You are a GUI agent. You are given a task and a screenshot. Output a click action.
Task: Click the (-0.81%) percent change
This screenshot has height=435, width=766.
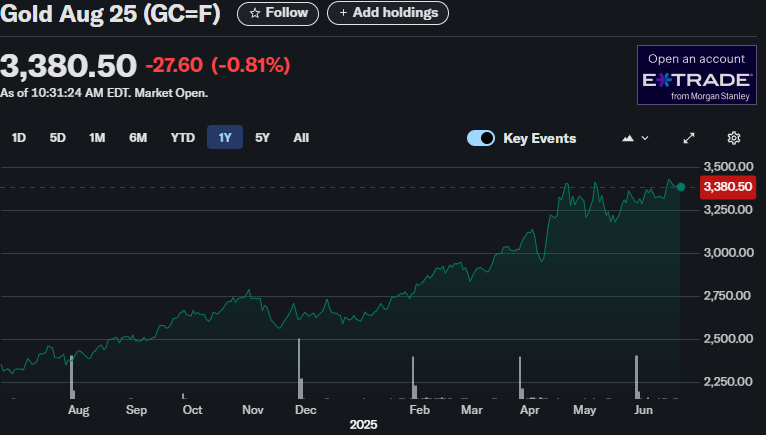point(251,65)
